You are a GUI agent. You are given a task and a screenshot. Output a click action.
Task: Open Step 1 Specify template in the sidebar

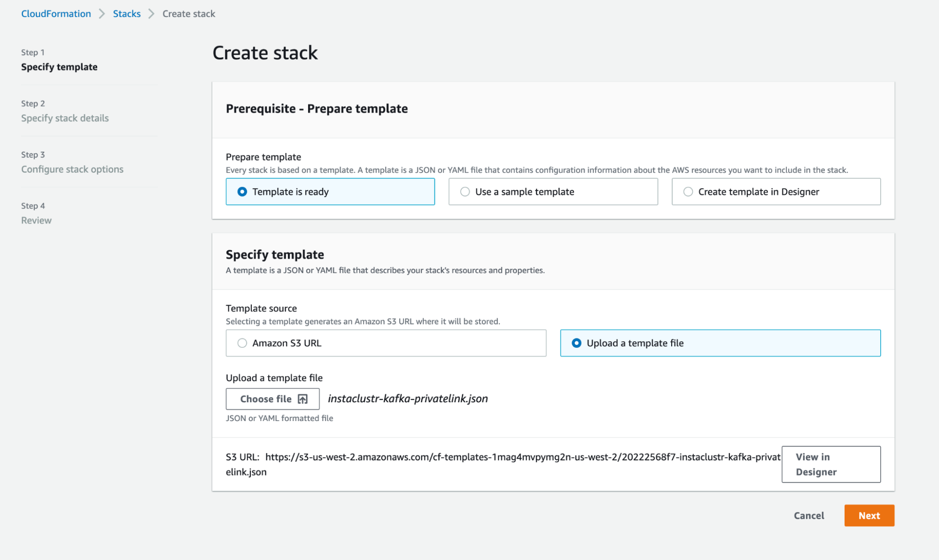click(x=59, y=67)
